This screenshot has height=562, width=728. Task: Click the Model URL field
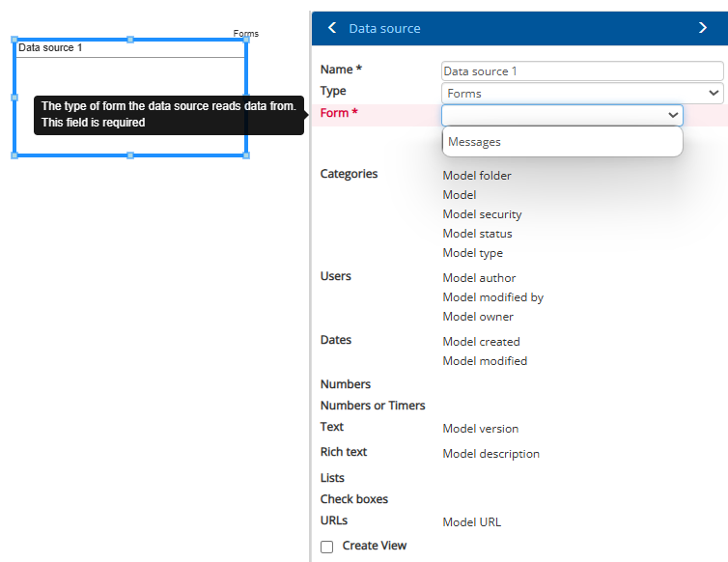pyautogui.click(x=471, y=522)
